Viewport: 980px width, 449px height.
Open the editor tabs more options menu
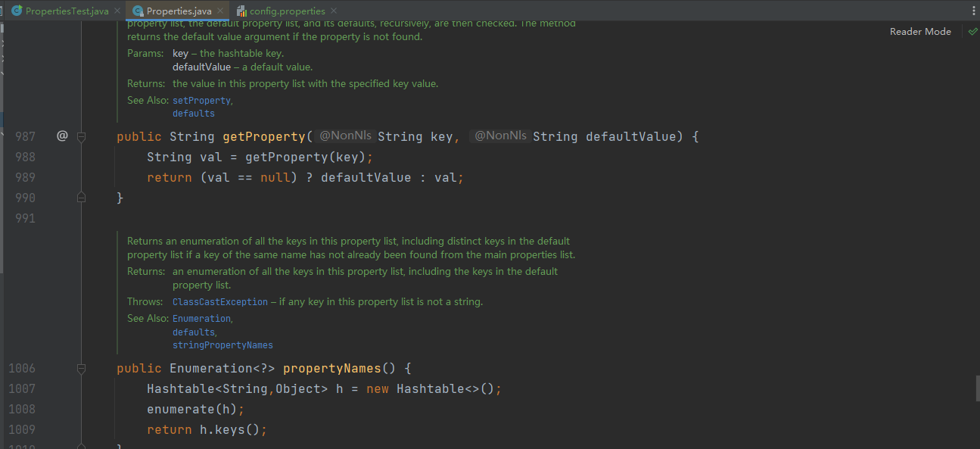(x=973, y=11)
